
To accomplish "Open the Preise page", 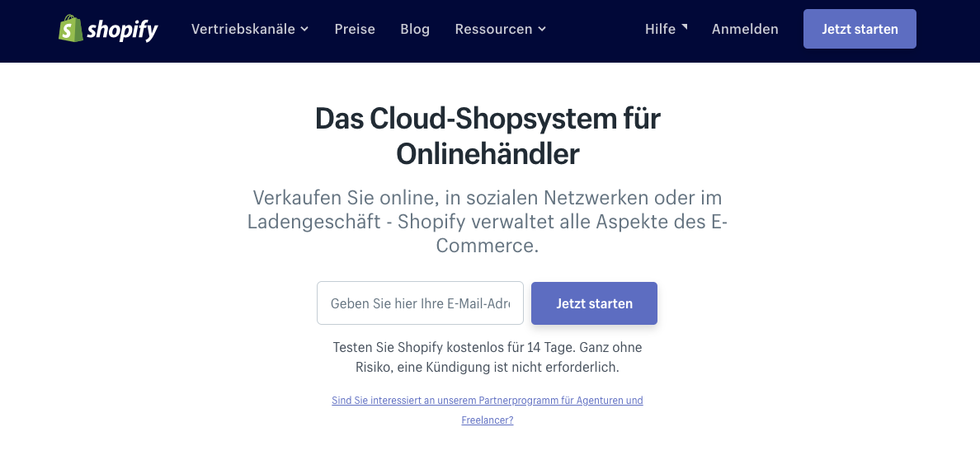I will click(355, 29).
